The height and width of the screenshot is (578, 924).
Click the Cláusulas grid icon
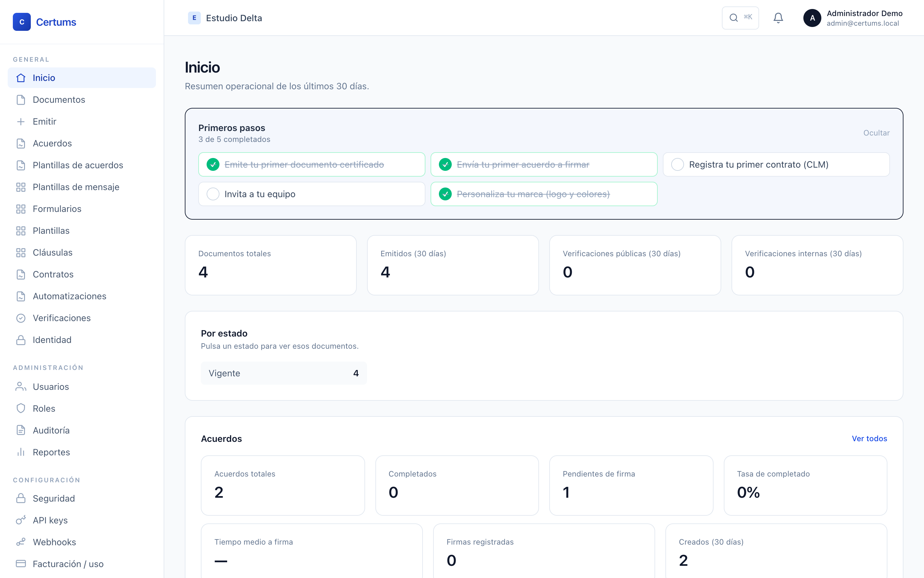(x=21, y=252)
